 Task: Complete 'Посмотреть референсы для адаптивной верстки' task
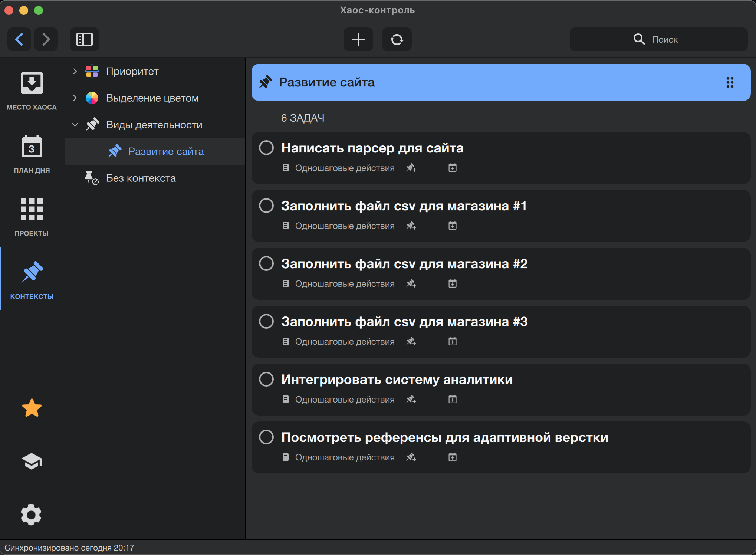click(x=266, y=437)
